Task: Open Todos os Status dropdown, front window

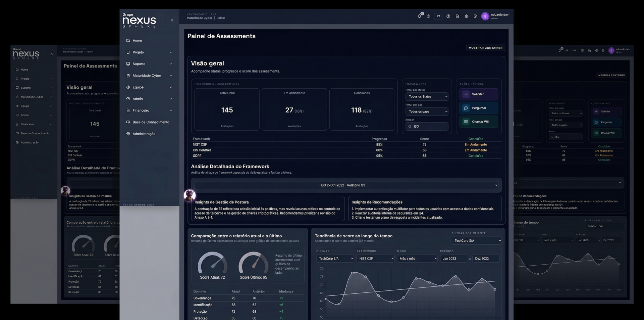Action: click(427, 96)
